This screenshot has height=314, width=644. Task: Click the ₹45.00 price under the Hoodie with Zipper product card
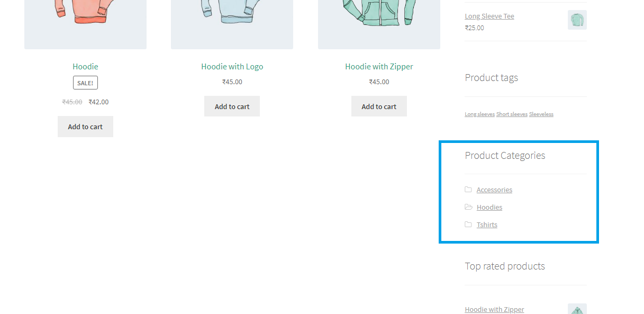[x=379, y=82]
